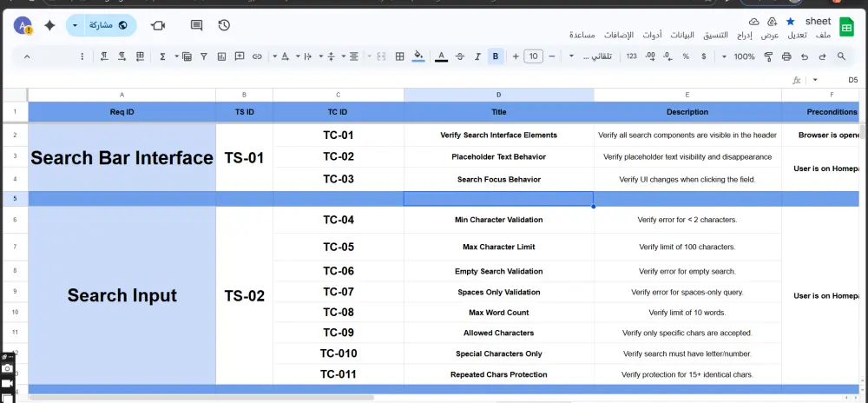Image resolution: width=868 pixels, height=403 pixels.
Task: Format cell as percent (%)
Action: [686, 56]
